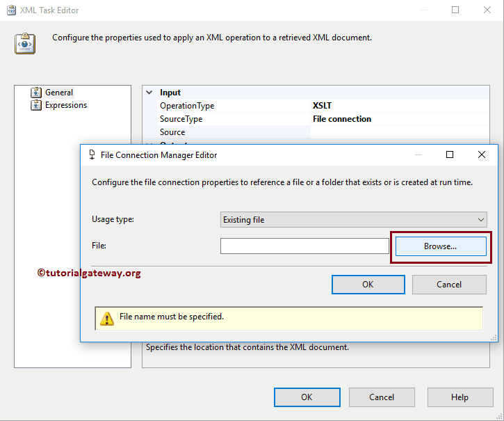Image resolution: width=504 pixels, height=421 pixels.
Task: Open the Usage type dropdown
Action: 353,220
